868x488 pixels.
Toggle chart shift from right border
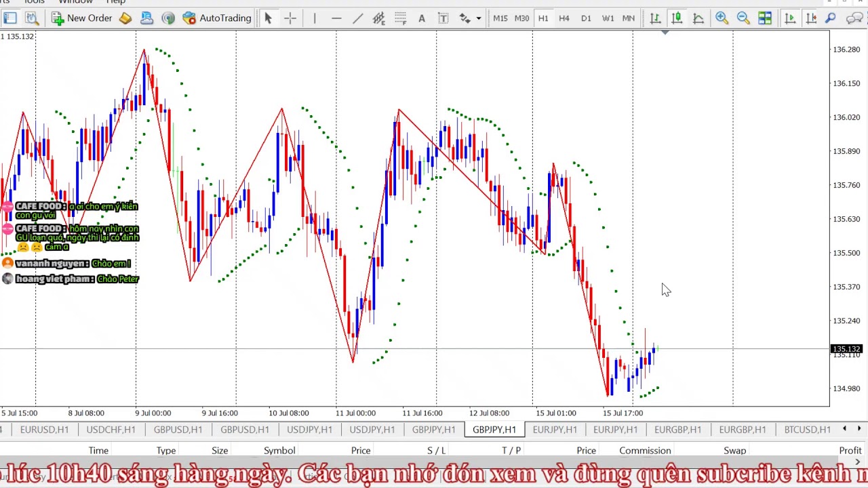(811, 18)
